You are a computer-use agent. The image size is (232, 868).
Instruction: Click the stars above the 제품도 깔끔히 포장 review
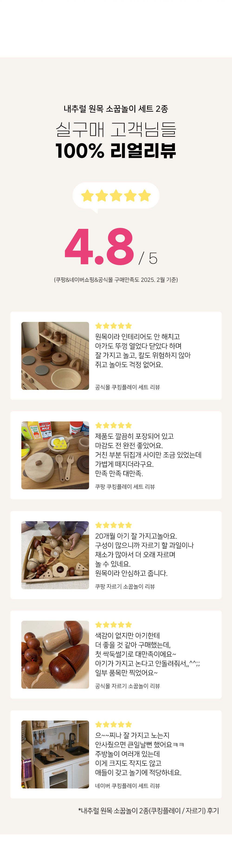(x=113, y=425)
